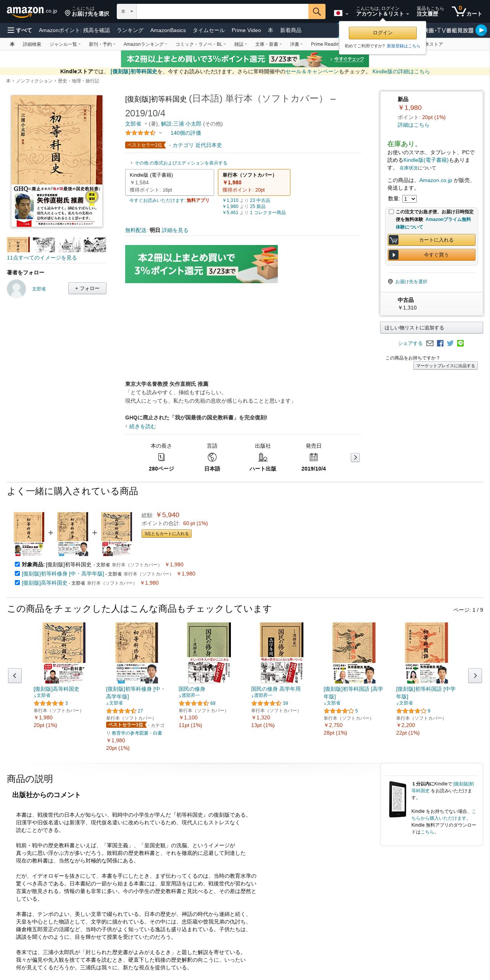The width and height of the screenshot is (490, 980).
Task: Open タイムセール in the navigation bar
Action: (x=209, y=30)
